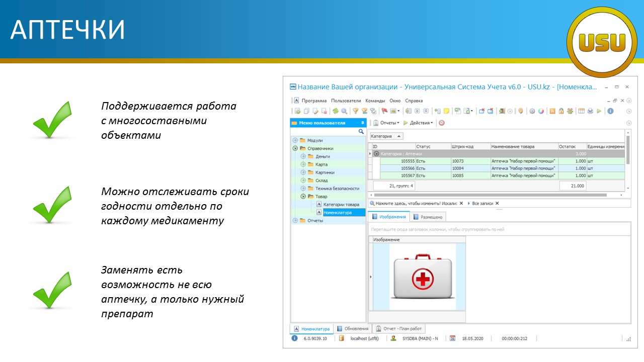Open the Окно menu
The image size is (644, 362).
(395, 101)
